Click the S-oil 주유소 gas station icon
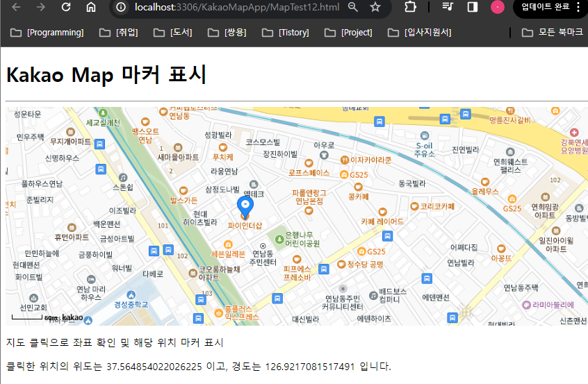588x384 pixels. click(x=425, y=135)
